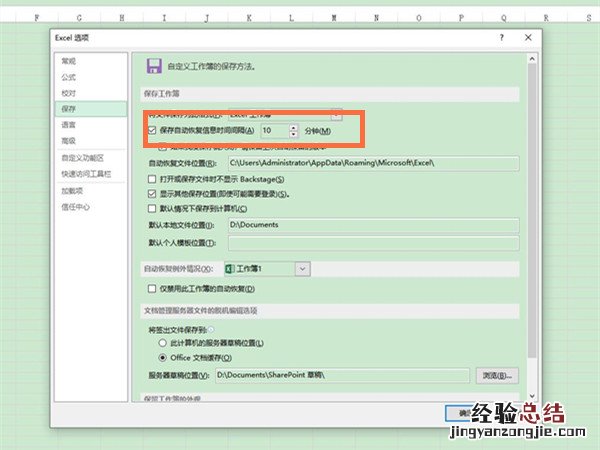This screenshot has width=600, height=450.
Task: Select Office 文档缓存 radio button
Action: (x=163, y=357)
